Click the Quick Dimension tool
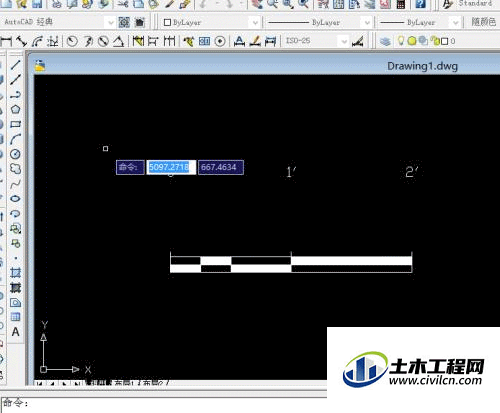 [x=138, y=41]
